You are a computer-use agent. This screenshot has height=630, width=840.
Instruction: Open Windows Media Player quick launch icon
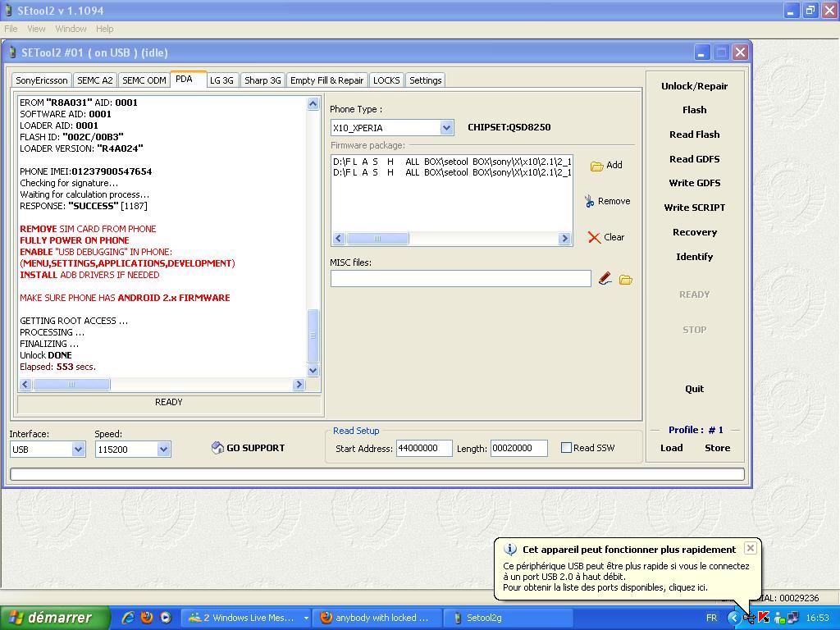click(166, 618)
